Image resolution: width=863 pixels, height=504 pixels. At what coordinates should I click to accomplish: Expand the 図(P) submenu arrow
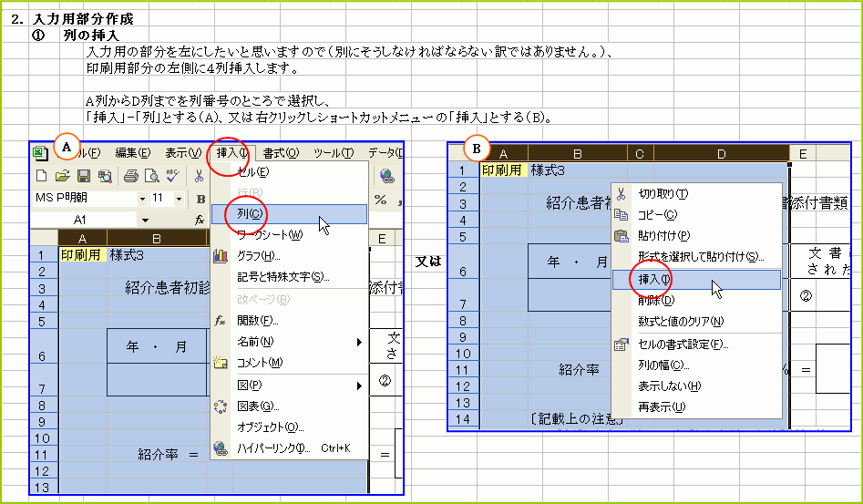359,386
